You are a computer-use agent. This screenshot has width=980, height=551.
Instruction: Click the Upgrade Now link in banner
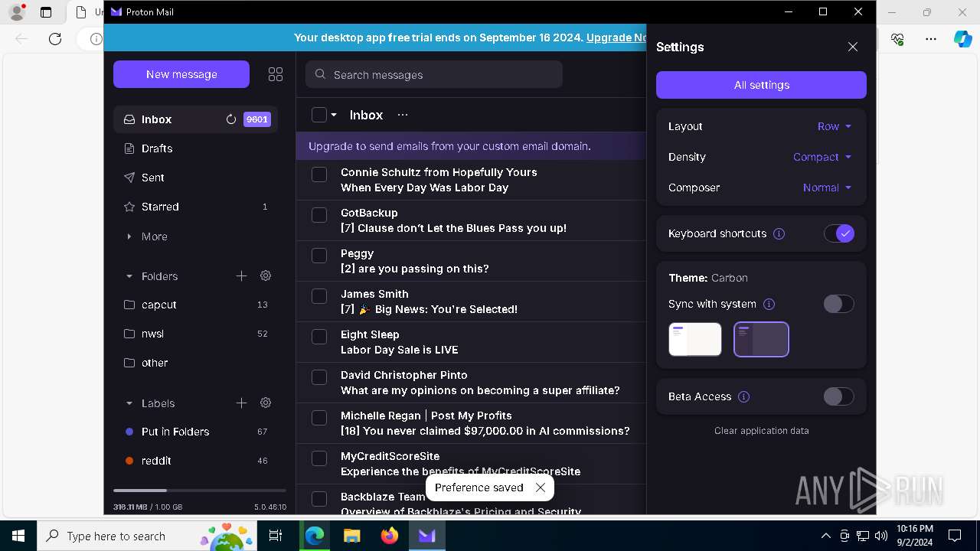click(x=616, y=37)
